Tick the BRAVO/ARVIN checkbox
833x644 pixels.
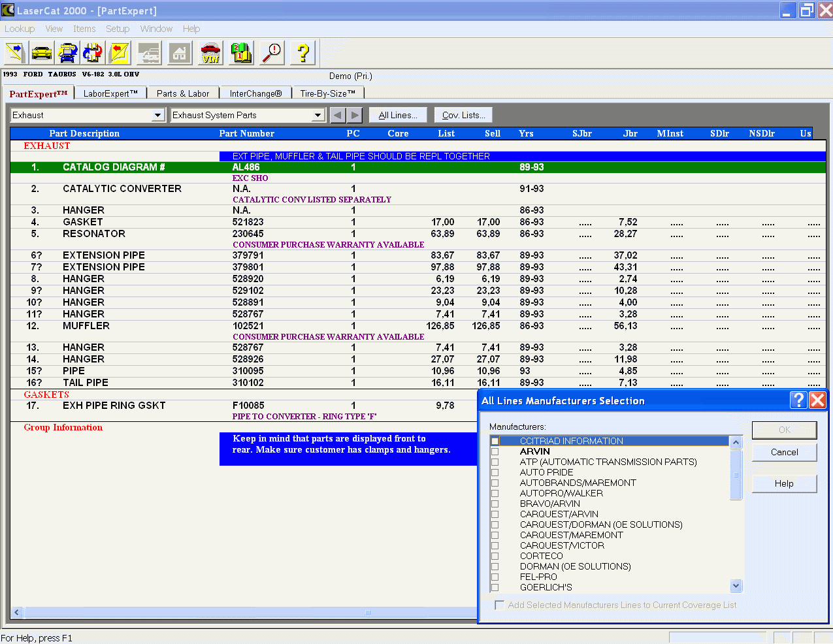(x=495, y=504)
